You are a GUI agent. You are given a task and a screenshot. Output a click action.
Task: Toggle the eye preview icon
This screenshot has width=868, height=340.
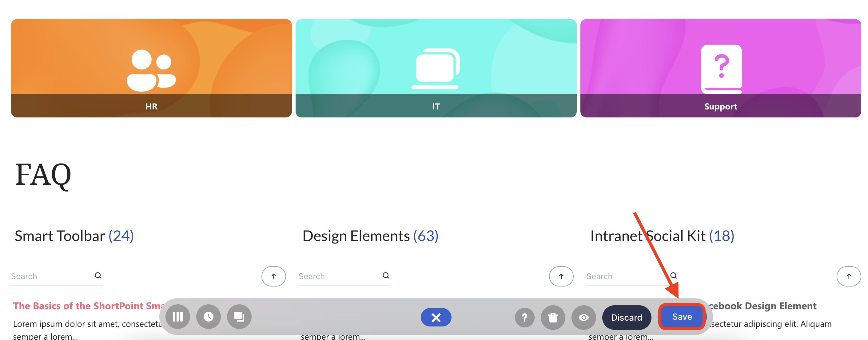[x=583, y=317]
